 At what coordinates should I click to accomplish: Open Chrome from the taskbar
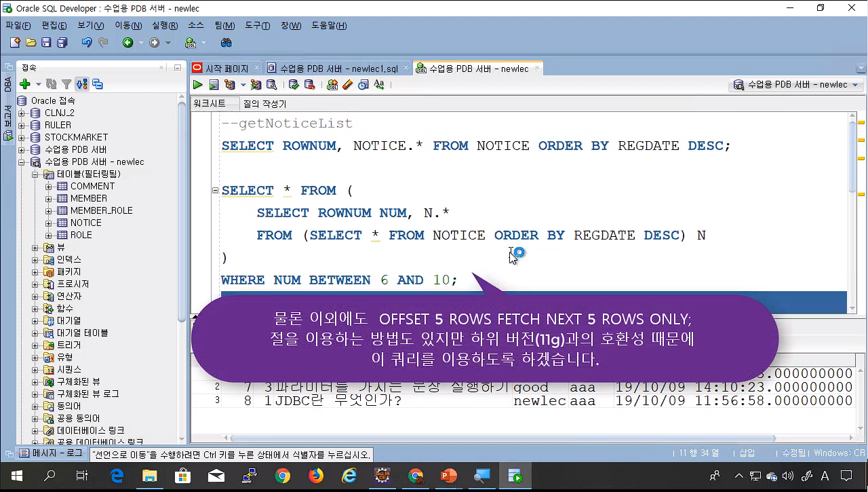(x=282, y=476)
